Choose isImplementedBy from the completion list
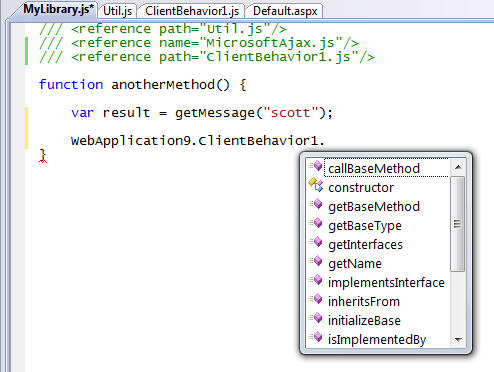This screenshot has width=494, height=372. pos(377,340)
